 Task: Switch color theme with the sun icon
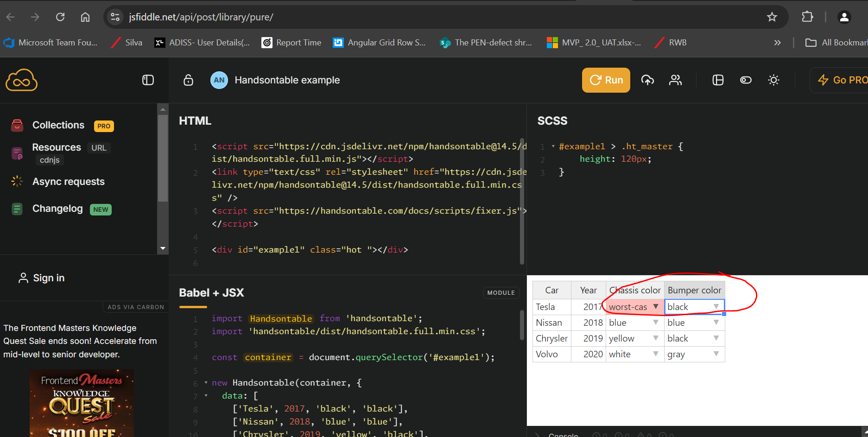pyautogui.click(x=773, y=80)
